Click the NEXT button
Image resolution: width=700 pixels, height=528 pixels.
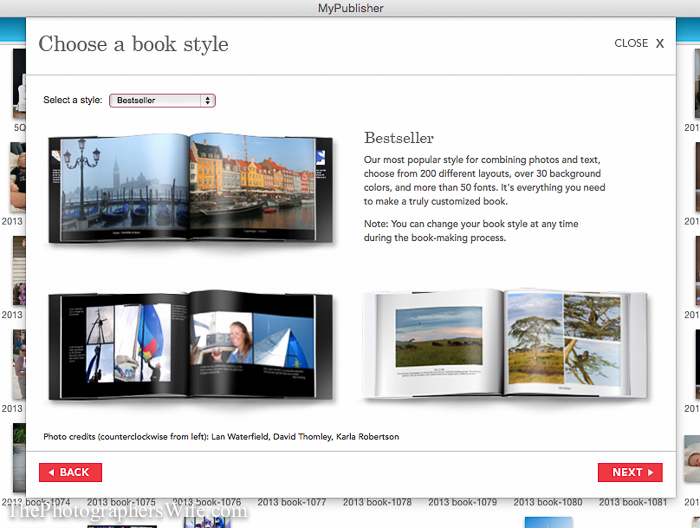point(630,472)
